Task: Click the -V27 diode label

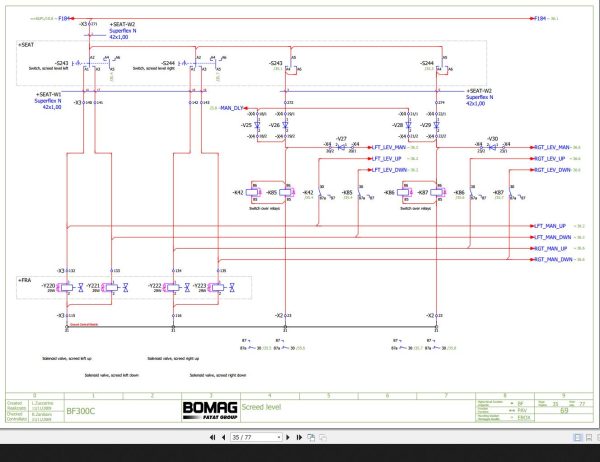Action: click(x=341, y=139)
